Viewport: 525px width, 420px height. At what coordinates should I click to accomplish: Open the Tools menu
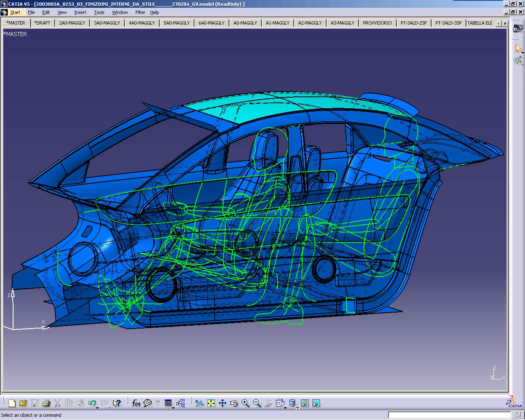(99, 12)
